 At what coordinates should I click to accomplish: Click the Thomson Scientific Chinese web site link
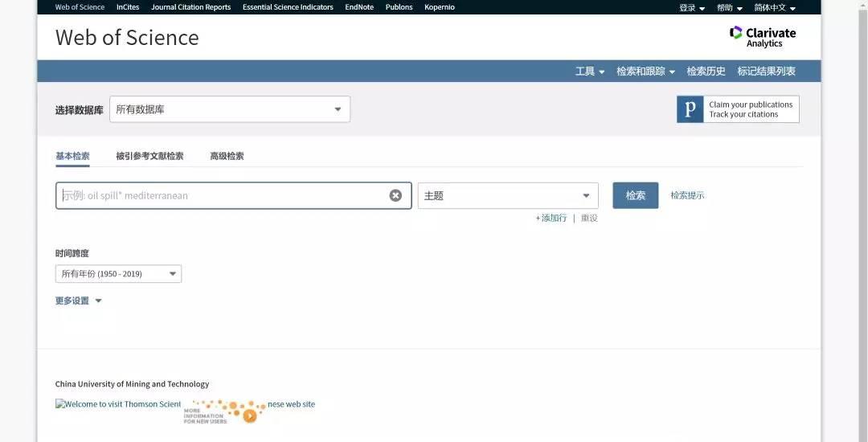click(185, 404)
